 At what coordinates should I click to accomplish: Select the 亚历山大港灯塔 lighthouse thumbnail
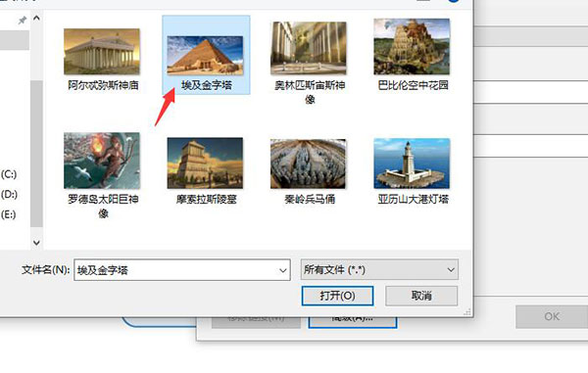point(412,163)
